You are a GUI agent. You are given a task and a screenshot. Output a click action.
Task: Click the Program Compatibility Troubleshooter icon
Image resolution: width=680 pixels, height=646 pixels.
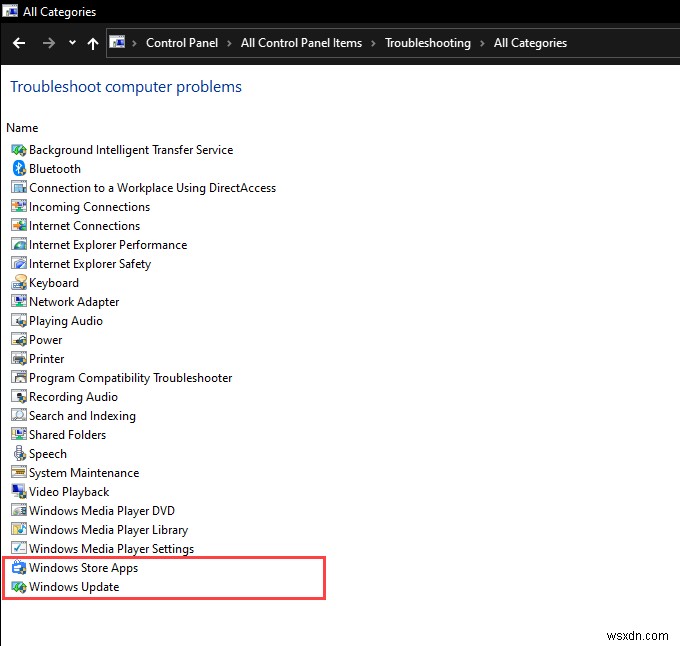[19, 378]
